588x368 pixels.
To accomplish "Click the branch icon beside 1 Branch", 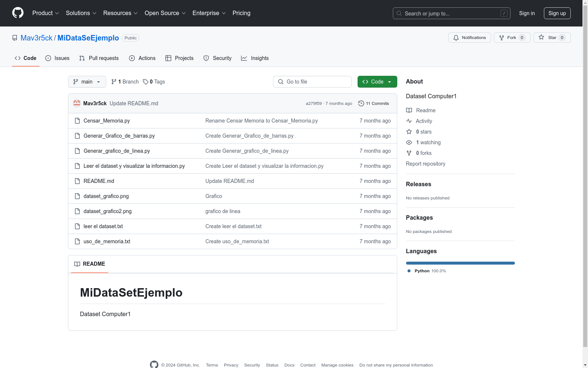I will 114,82.
